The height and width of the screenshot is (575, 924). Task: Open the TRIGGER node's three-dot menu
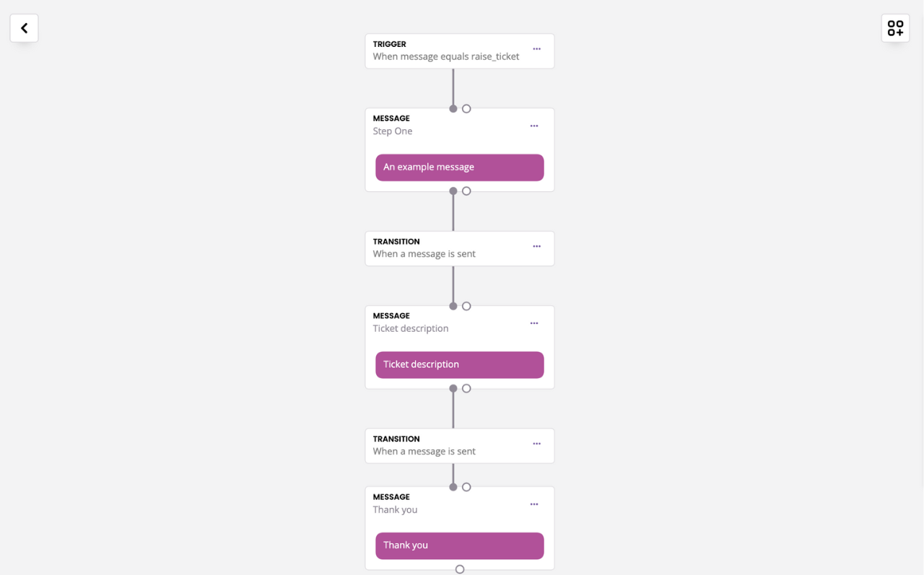click(x=536, y=49)
